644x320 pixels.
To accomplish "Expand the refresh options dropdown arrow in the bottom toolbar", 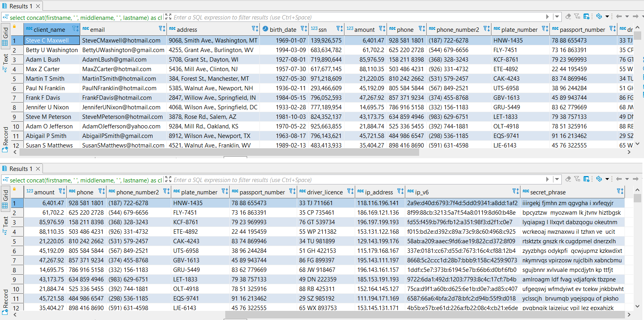I will click(607, 179).
